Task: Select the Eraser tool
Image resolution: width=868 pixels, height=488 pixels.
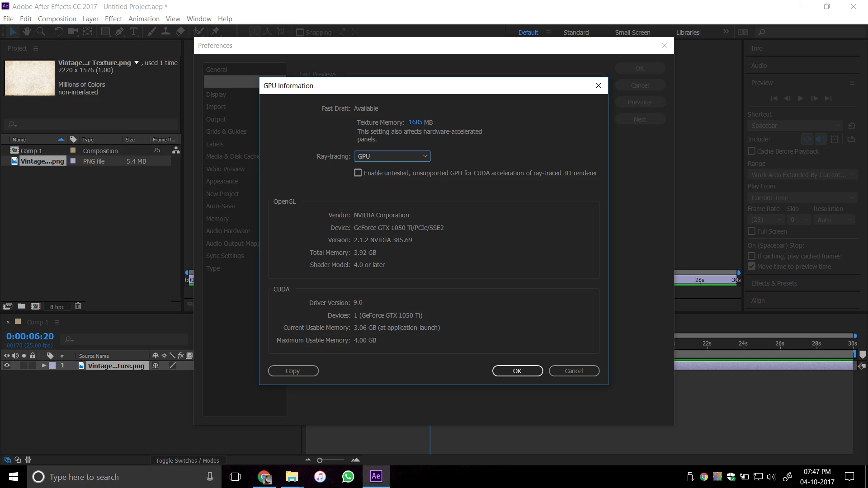Action: point(180,32)
